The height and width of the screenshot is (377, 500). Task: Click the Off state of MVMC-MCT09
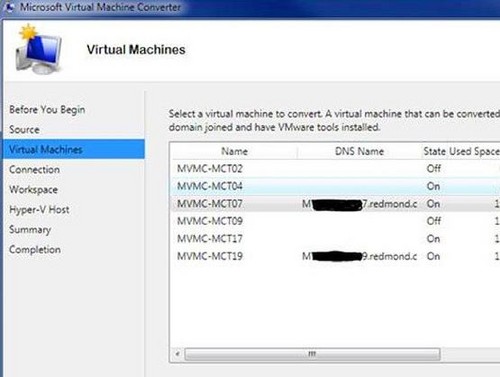point(434,221)
